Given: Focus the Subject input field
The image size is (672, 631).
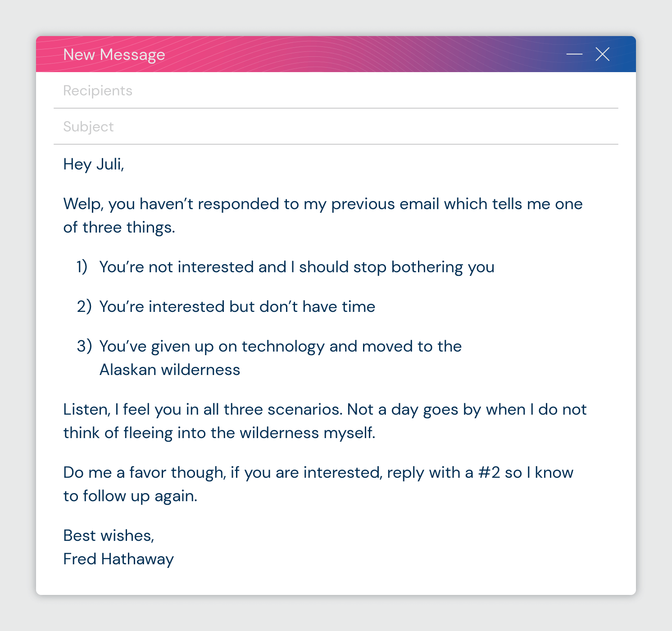Looking at the screenshot, I should click(x=336, y=127).
